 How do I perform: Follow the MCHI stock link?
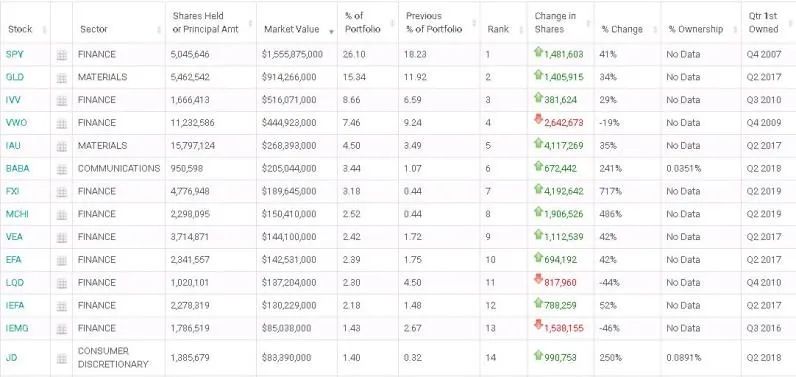pos(17,214)
